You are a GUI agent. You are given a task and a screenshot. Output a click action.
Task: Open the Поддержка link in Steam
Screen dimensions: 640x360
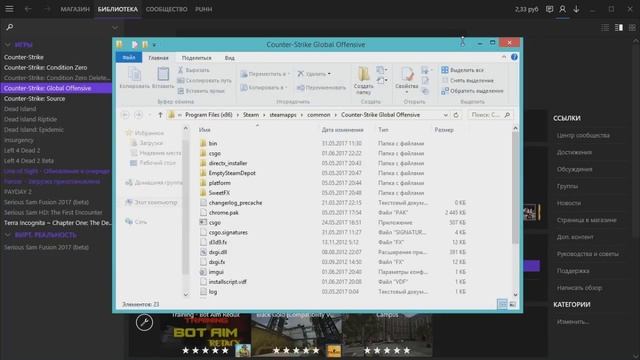[x=573, y=271]
